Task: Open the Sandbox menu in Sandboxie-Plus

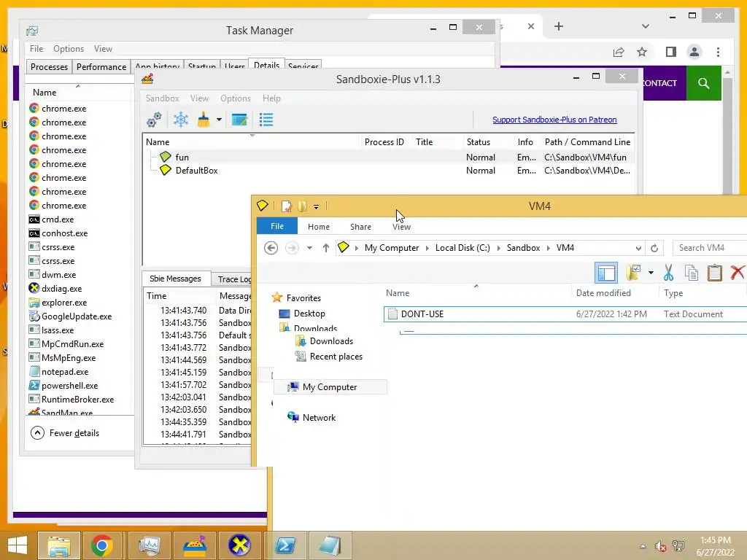Action: (163, 98)
